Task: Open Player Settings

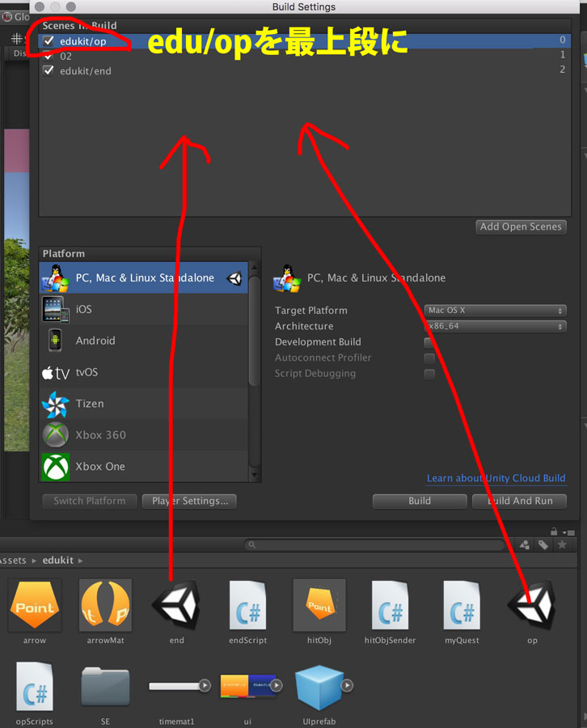Action: point(189,501)
